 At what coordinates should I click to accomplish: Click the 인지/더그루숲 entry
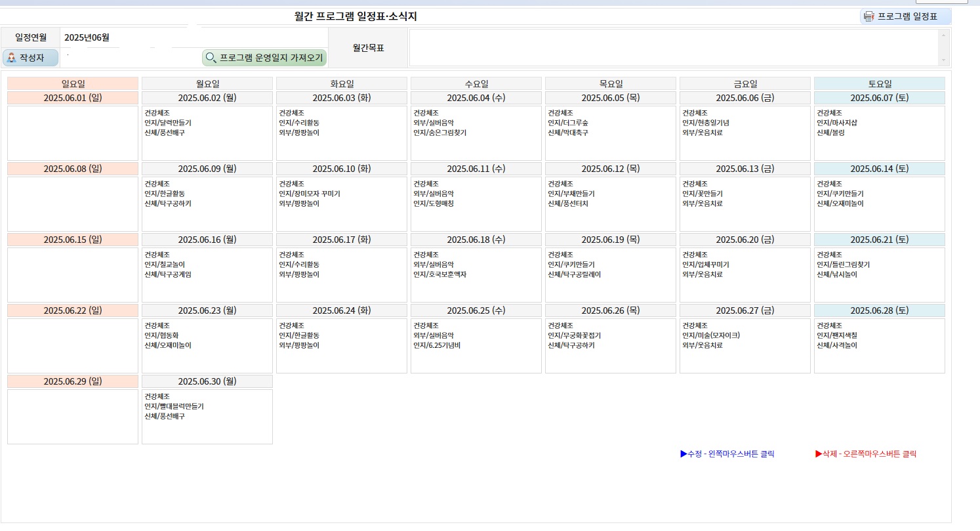coord(568,123)
